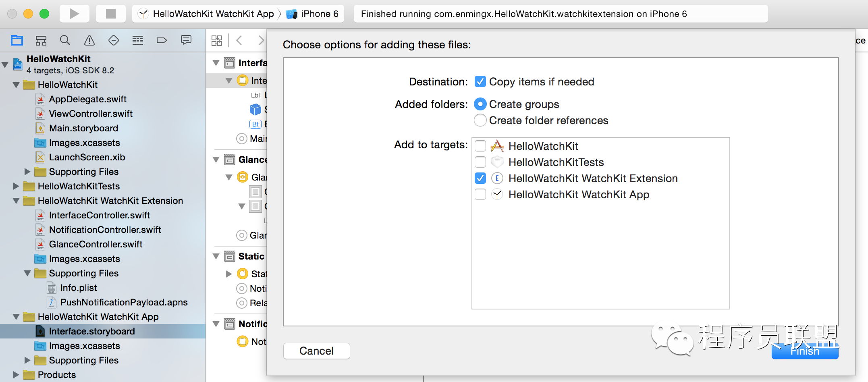Collapse the Glance scene in outline
The height and width of the screenshot is (382, 868).
(216, 160)
